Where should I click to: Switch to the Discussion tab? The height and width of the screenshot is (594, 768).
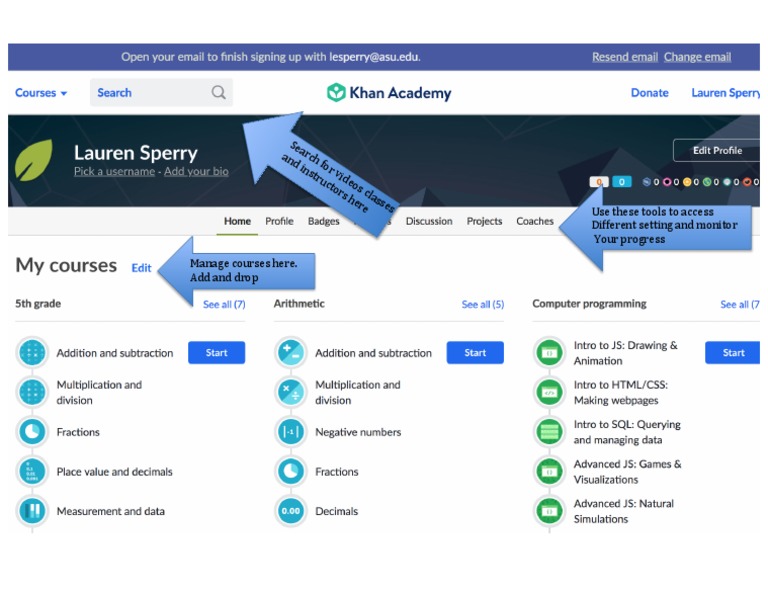(429, 221)
